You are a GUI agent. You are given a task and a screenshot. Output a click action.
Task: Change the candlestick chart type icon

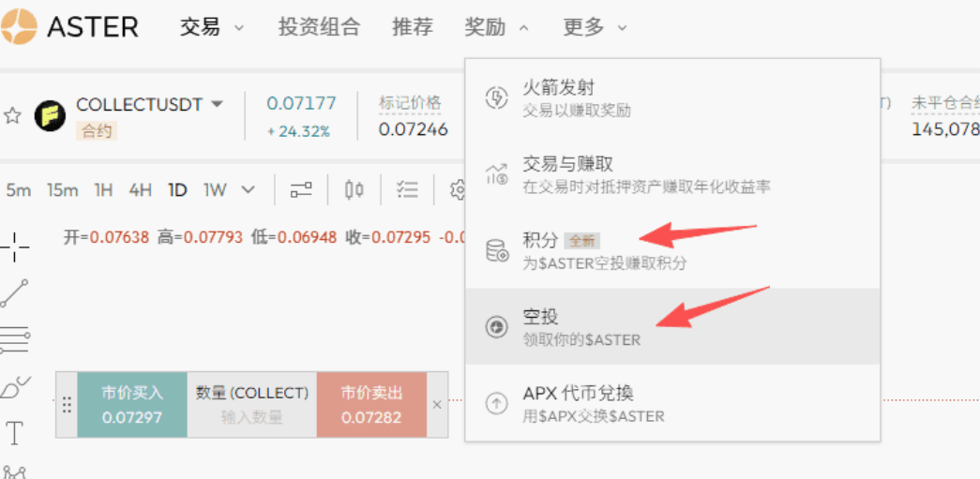pyautogui.click(x=354, y=190)
